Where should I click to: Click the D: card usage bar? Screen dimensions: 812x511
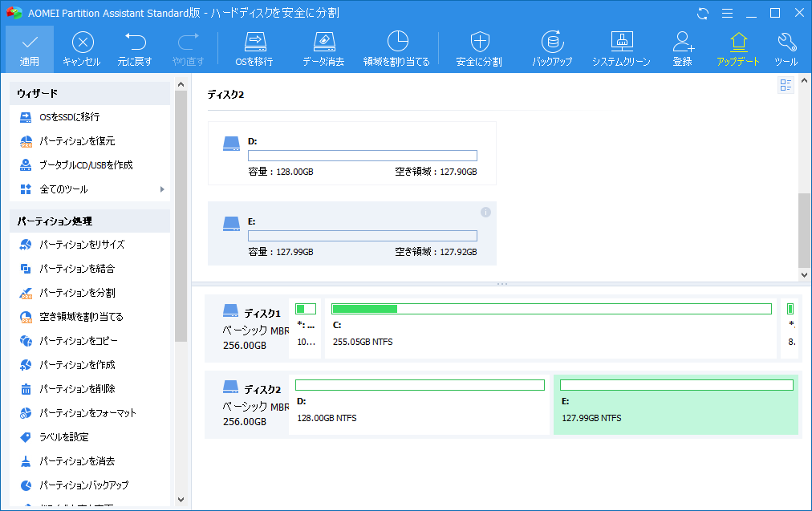tap(363, 156)
